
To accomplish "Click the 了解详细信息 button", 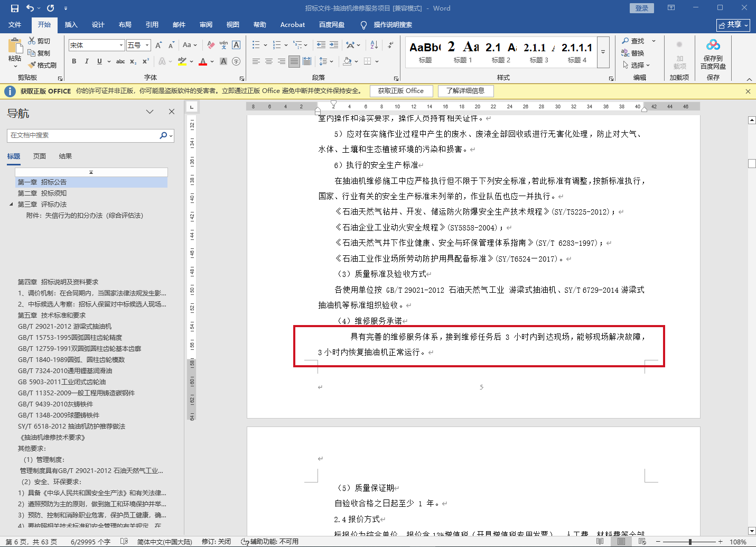I will 465,91.
